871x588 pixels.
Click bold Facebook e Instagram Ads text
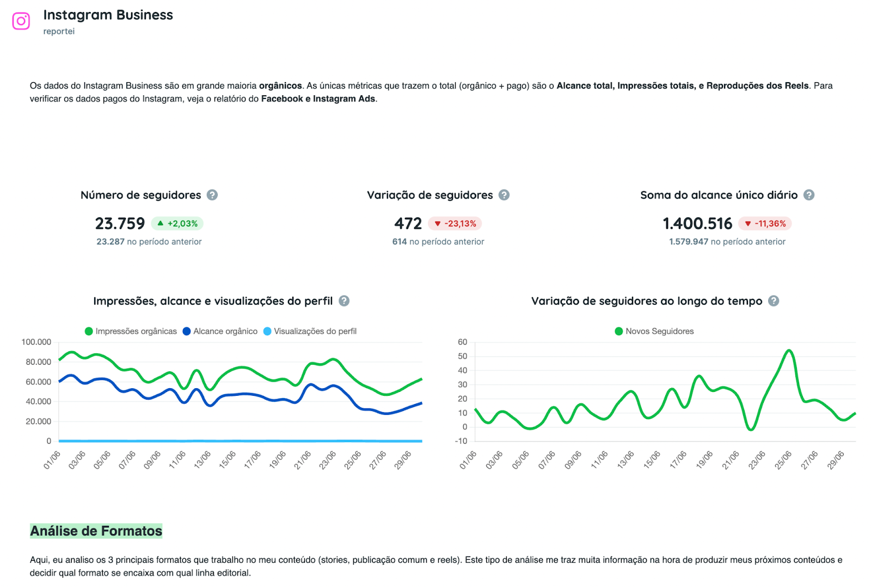[318, 99]
